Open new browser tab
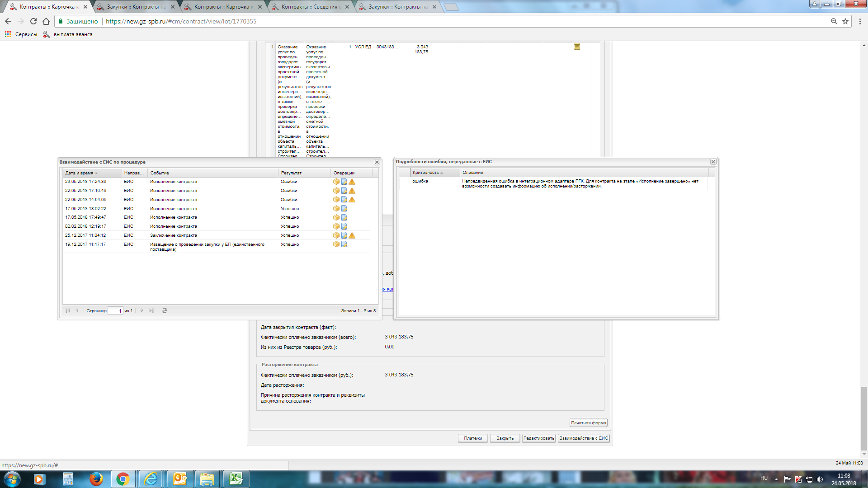Viewport: 868px width, 488px height. 451,7
